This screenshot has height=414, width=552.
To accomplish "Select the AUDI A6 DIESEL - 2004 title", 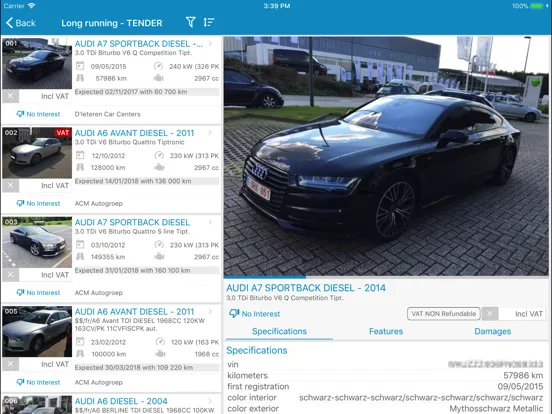I will pos(121,401).
